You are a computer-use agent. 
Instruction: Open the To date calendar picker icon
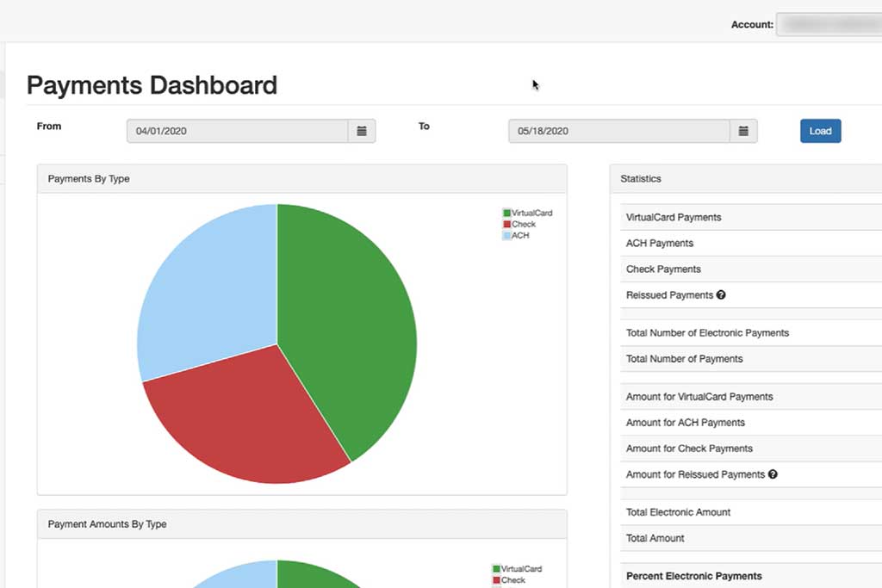pyautogui.click(x=743, y=131)
